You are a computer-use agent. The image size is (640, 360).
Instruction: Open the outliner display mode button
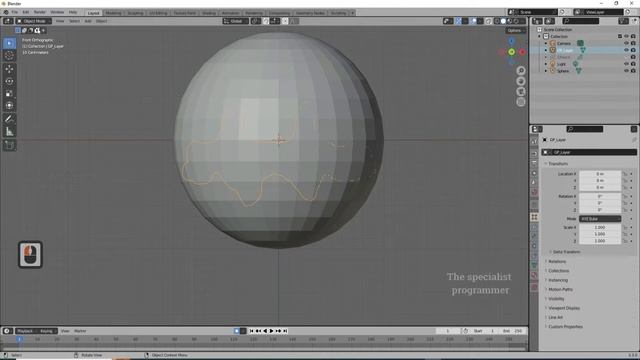pyautogui.click(x=549, y=21)
